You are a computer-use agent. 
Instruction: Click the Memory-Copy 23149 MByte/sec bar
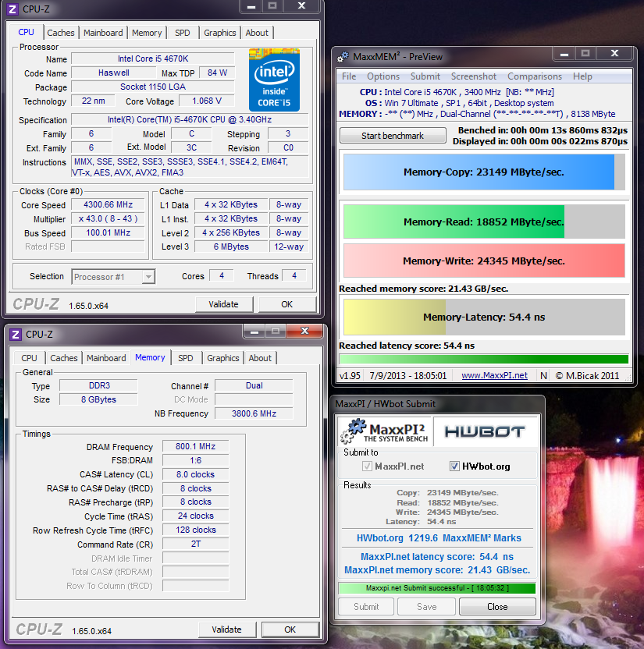(x=484, y=172)
